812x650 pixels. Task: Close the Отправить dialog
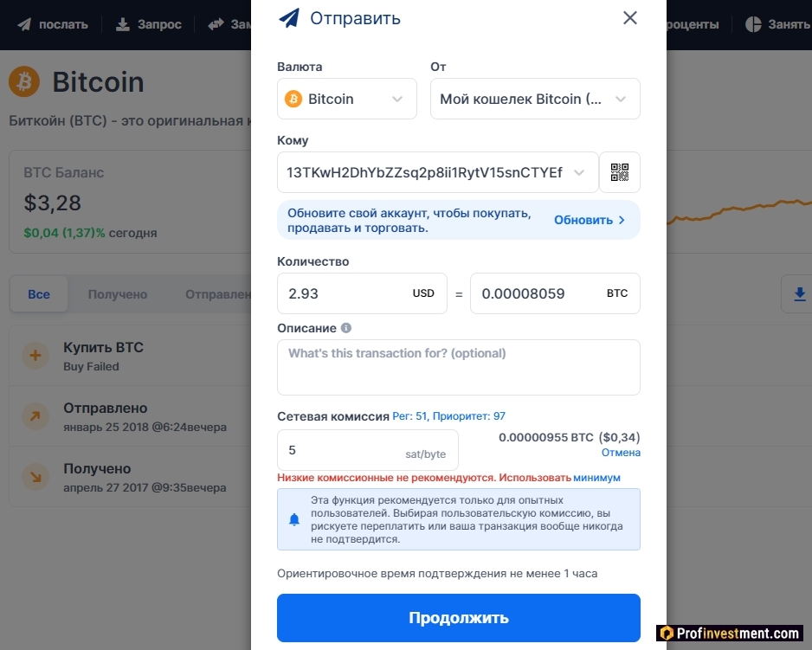coord(629,18)
